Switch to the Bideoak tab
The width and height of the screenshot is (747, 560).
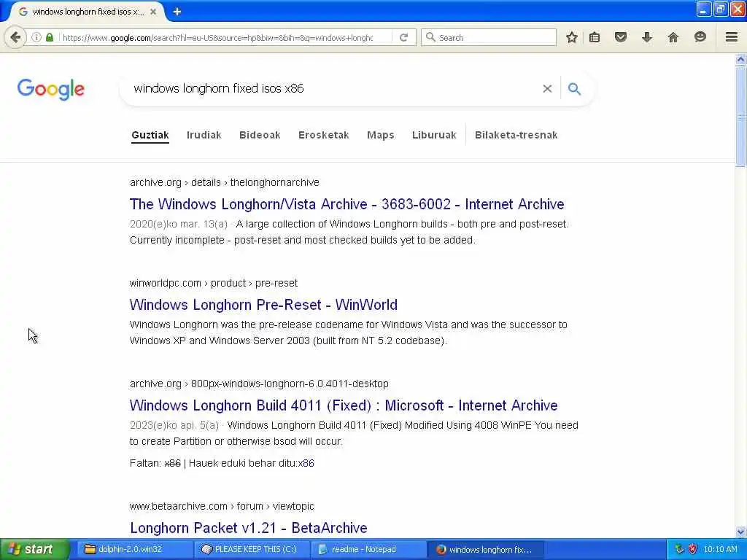260,135
